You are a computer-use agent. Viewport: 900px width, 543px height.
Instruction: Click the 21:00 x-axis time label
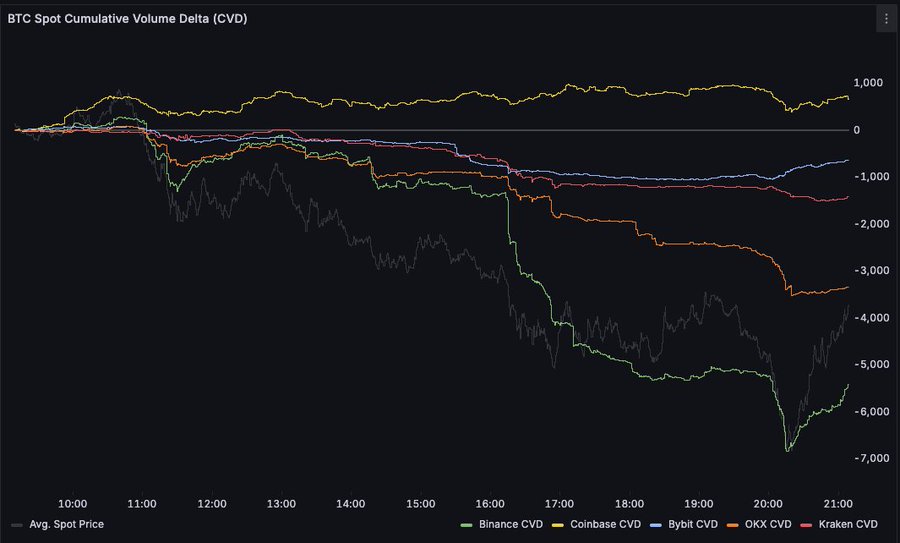pyautogui.click(x=837, y=504)
